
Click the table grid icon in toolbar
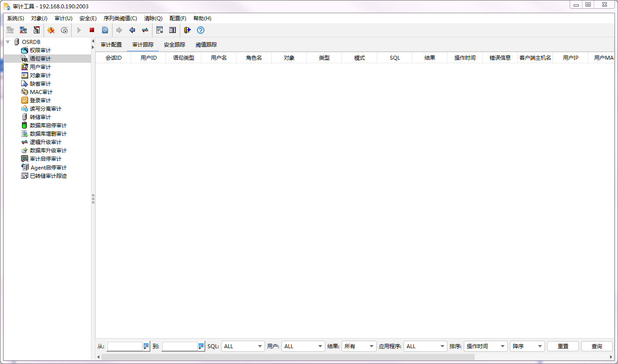(x=172, y=30)
